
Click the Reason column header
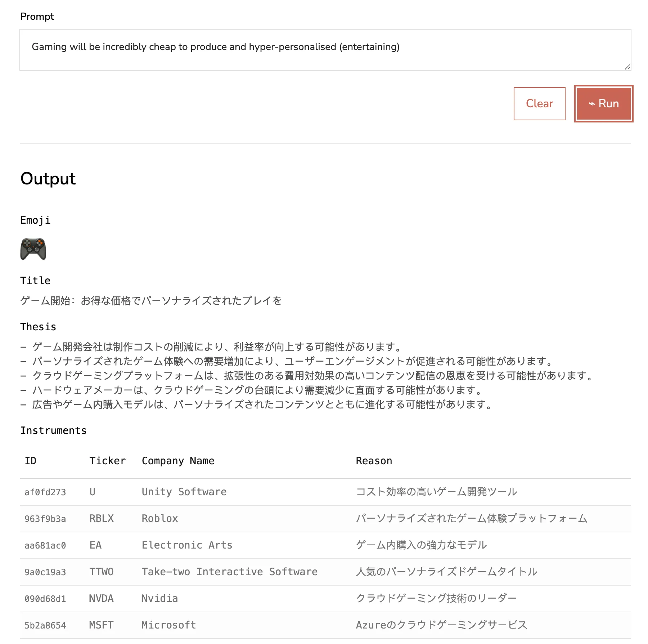click(374, 460)
